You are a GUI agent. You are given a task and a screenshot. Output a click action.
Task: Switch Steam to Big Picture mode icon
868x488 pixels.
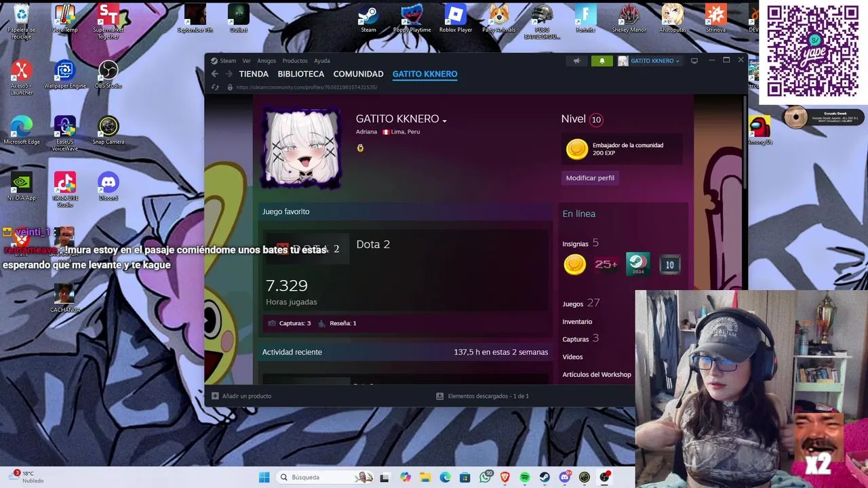pos(694,61)
